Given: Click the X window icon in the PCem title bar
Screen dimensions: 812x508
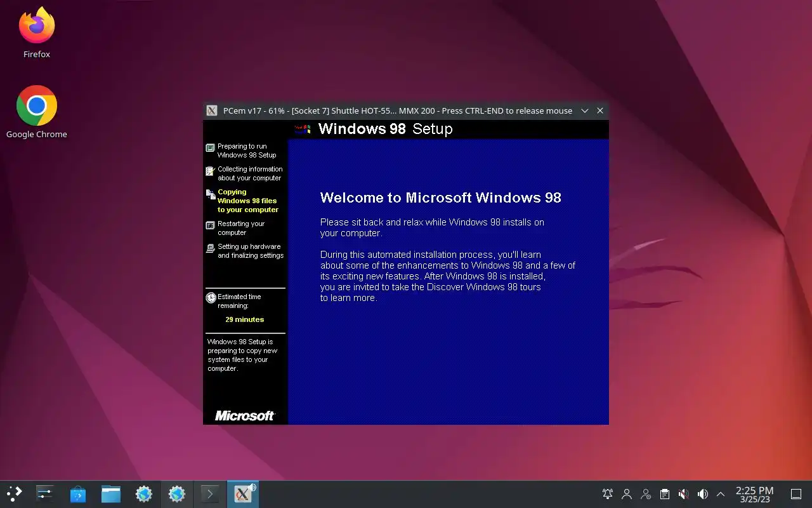Looking at the screenshot, I should pos(213,110).
